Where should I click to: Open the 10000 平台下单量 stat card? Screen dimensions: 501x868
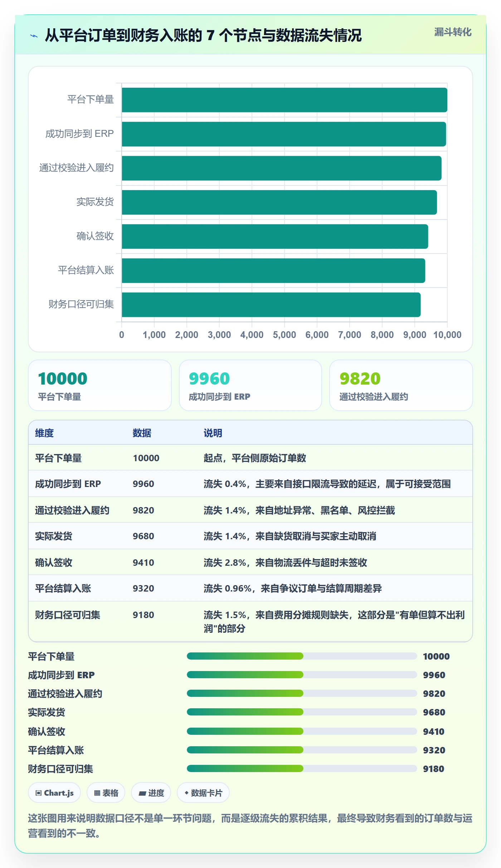pos(100,385)
